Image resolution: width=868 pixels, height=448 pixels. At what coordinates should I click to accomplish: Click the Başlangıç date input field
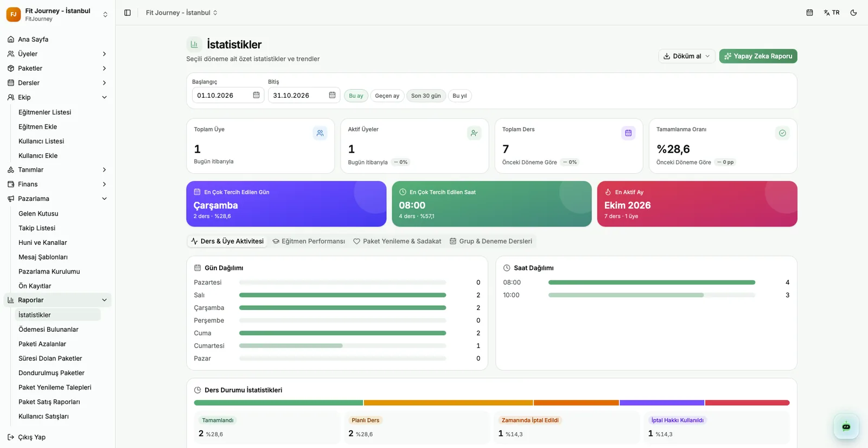[228, 95]
